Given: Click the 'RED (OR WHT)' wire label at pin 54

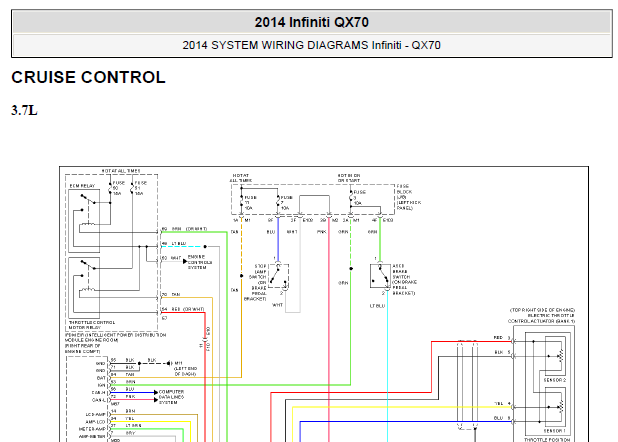Looking at the screenshot, I should pos(188,309).
